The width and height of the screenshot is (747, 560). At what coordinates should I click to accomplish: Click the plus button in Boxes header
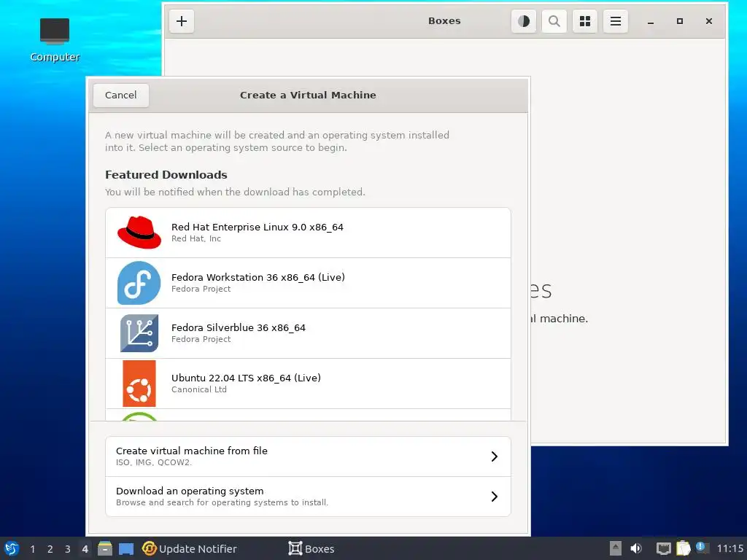pos(182,21)
